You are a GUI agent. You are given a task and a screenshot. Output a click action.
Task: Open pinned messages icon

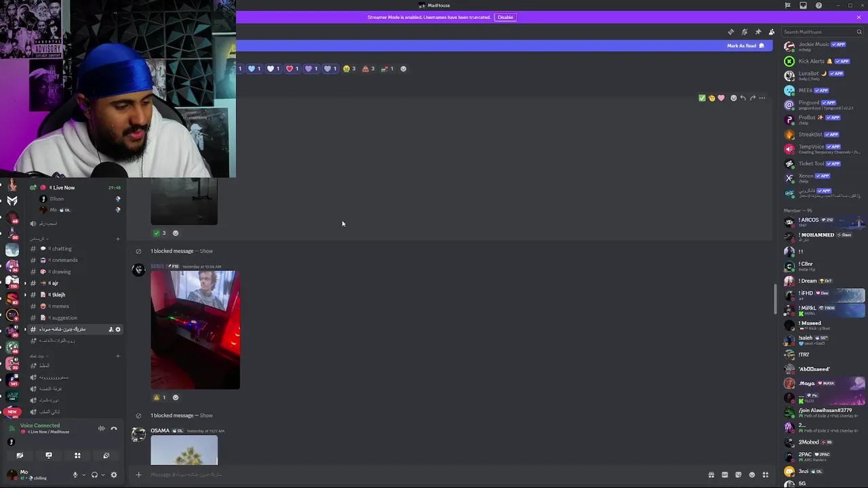tap(757, 32)
